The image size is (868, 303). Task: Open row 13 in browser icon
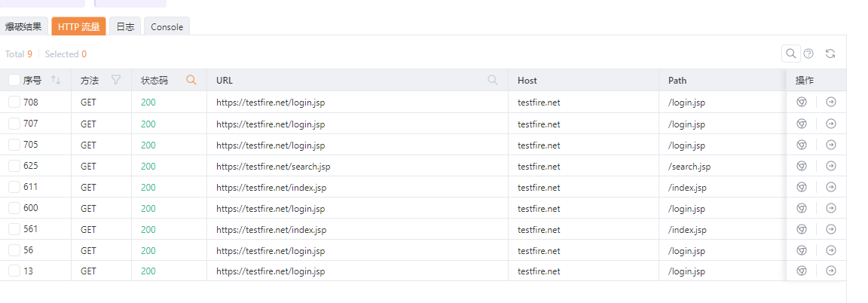click(x=801, y=271)
